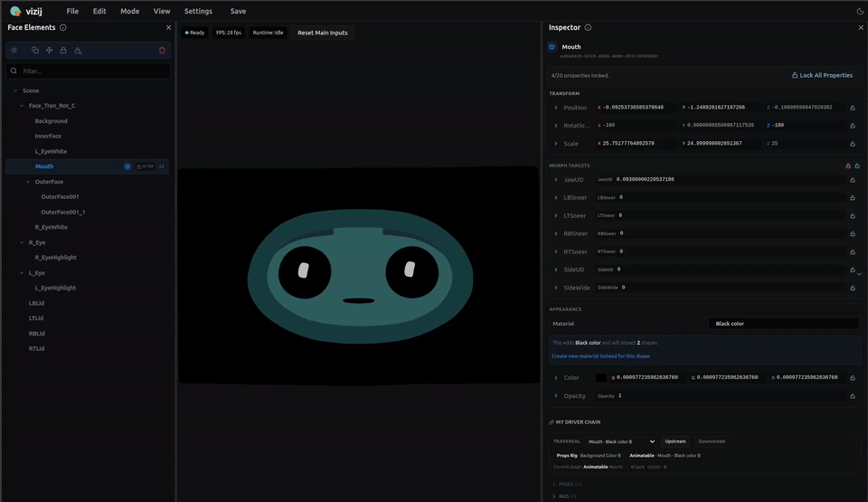868x502 pixels.
Task: Toggle lock on Color property
Action: click(853, 378)
